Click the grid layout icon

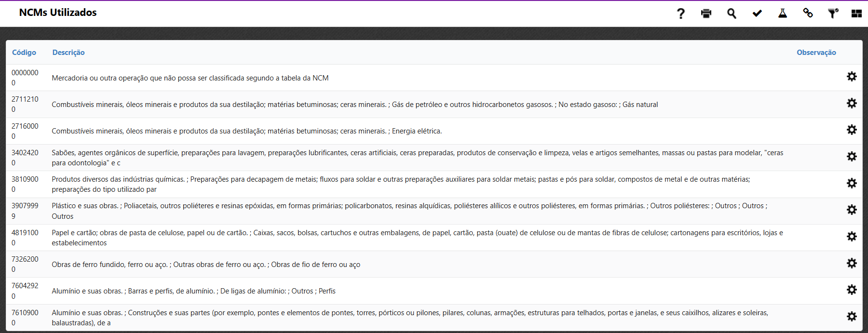click(x=856, y=13)
